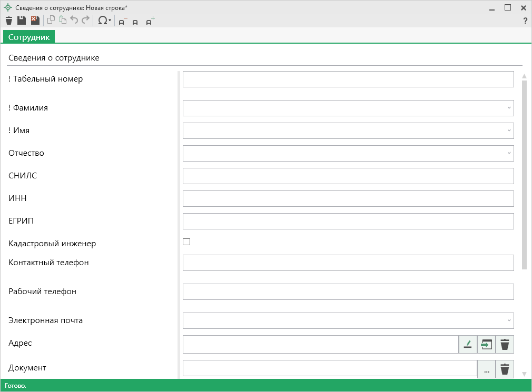
Task: Click the save (floppy disk) toolbar icon
Action: 22,21
